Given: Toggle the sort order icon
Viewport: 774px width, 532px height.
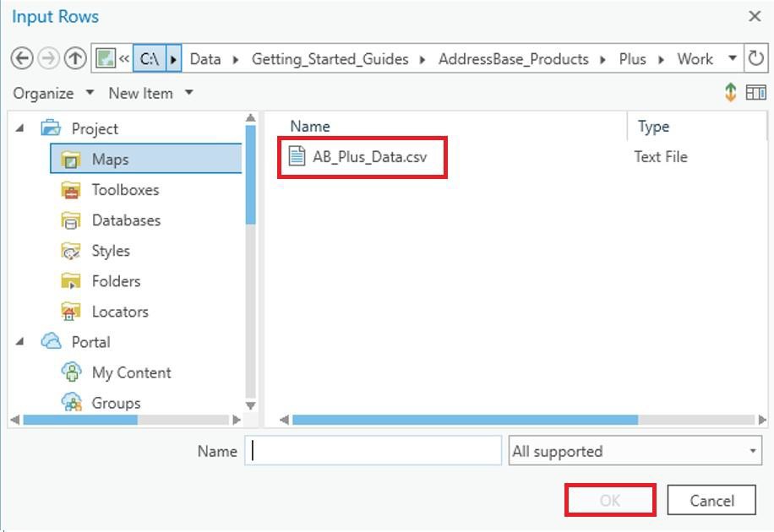Looking at the screenshot, I should tap(732, 92).
